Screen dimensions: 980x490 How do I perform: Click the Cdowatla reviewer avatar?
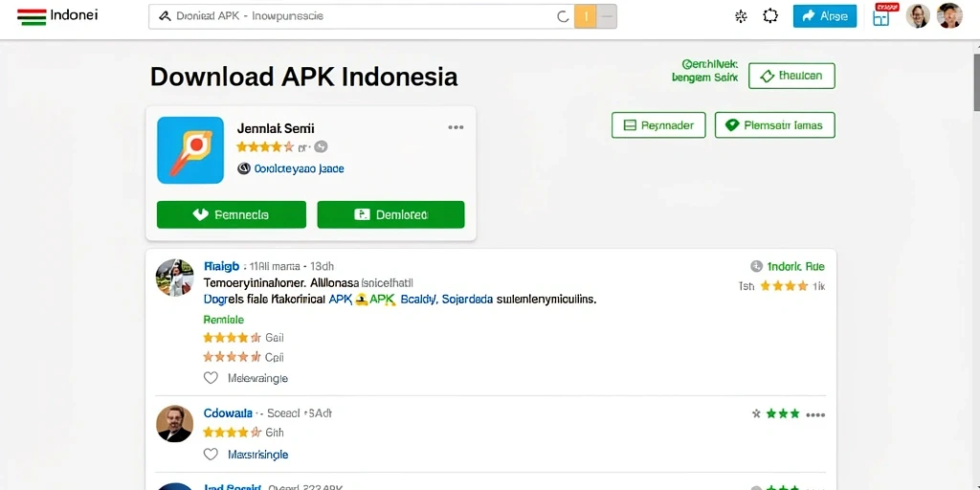pyautogui.click(x=174, y=424)
